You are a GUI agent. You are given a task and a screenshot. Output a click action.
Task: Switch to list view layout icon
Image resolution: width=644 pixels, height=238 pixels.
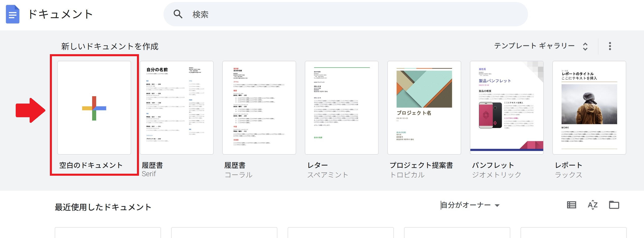(571, 205)
